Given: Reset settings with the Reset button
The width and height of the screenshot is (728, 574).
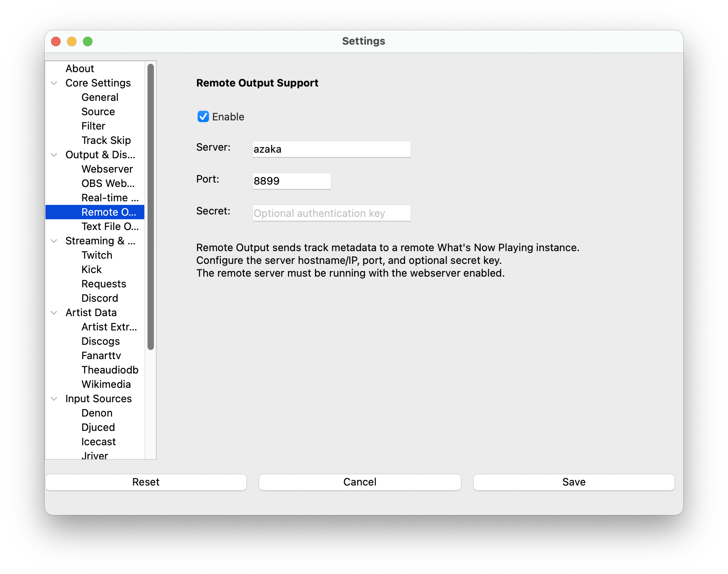Looking at the screenshot, I should tap(146, 482).
